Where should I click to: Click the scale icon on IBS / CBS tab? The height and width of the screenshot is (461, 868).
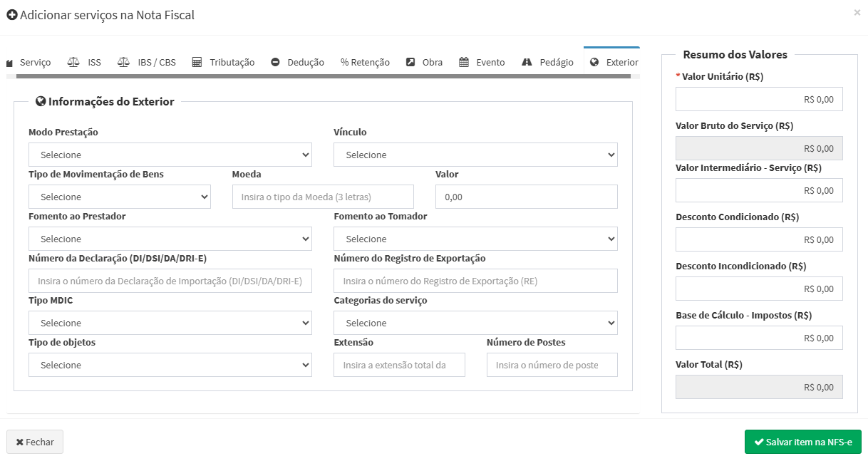point(123,62)
